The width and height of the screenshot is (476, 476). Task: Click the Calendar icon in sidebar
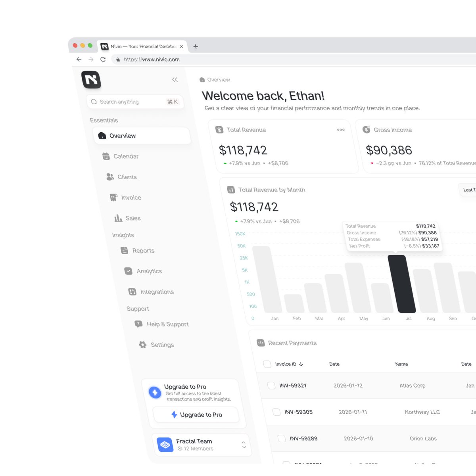(x=106, y=156)
